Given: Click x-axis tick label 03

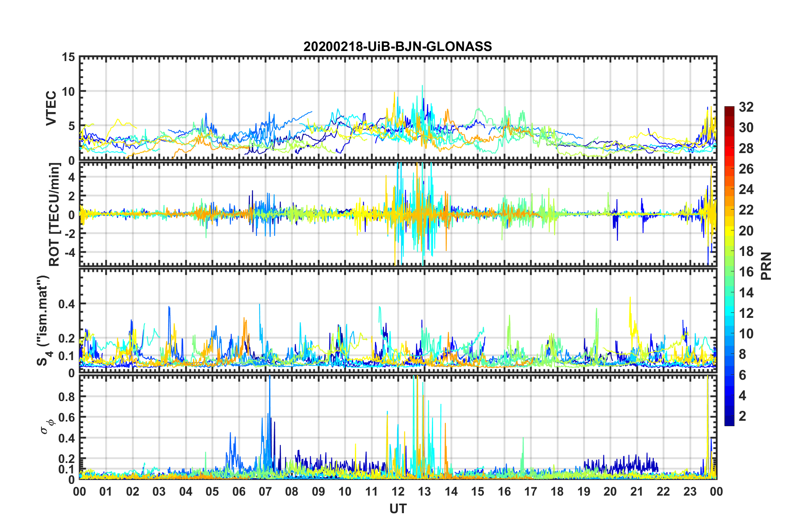Looking at the screenshot, I should coord(159,491).
